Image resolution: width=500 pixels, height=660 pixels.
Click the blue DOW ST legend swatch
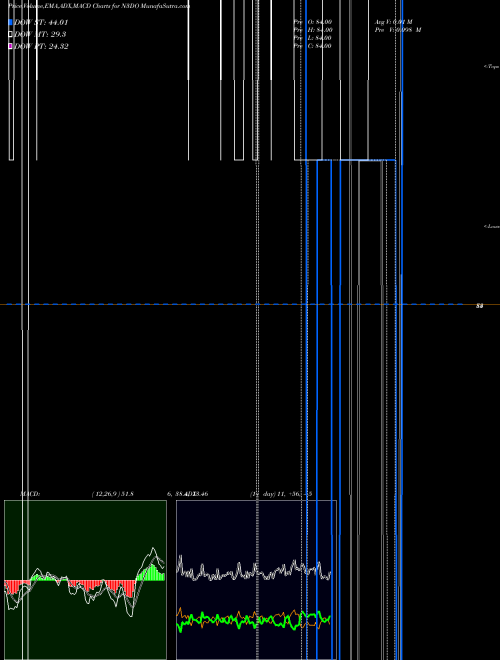(x=11, y=22)
